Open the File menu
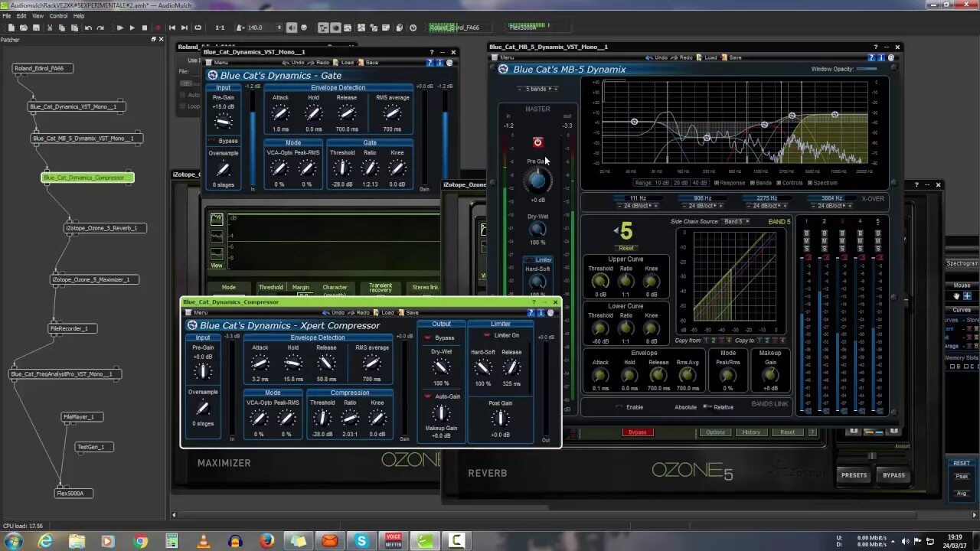The width and height of the screenshot is (980, 551). 6,15
